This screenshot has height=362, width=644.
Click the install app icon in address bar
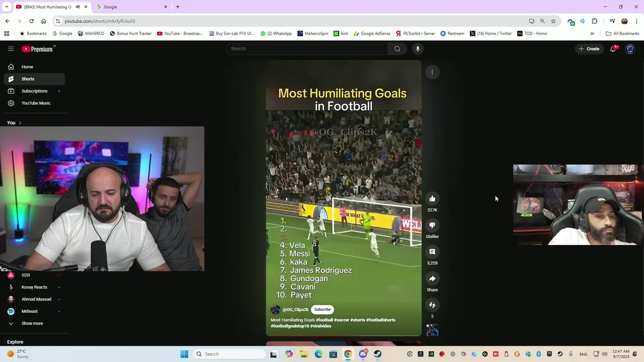click(x=532, y=21)
